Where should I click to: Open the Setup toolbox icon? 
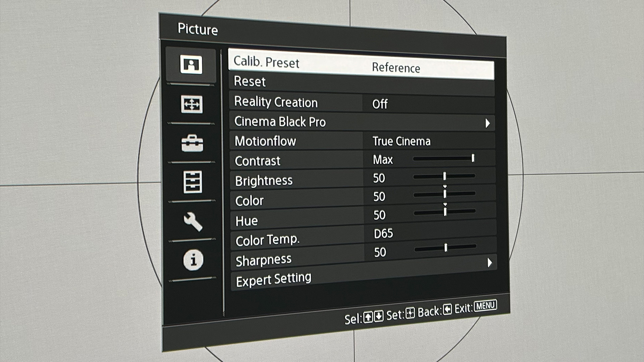click(x=192, y=143)
